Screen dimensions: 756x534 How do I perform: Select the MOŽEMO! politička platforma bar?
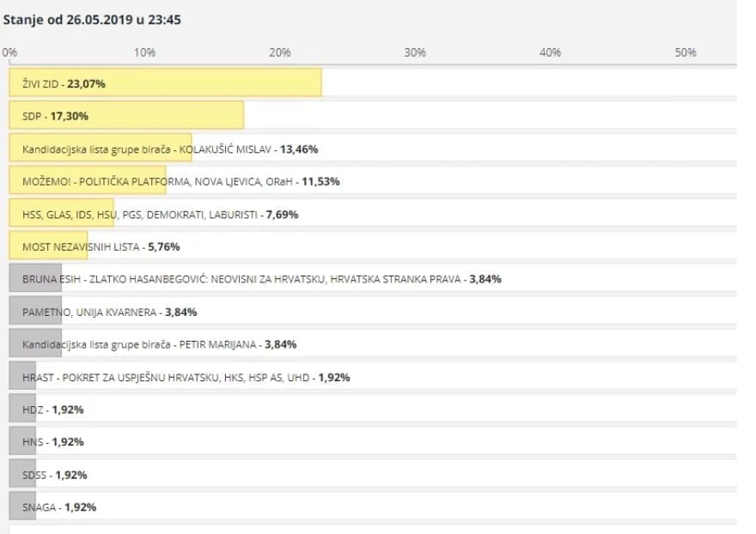click(88, 181)
